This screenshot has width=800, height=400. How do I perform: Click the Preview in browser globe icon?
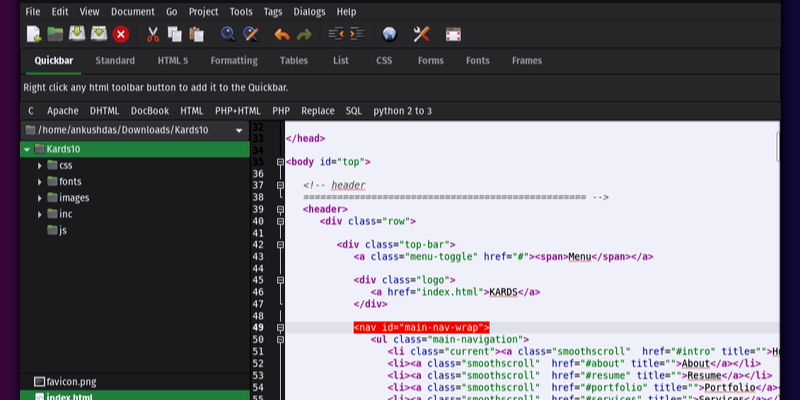click(389, 34)
